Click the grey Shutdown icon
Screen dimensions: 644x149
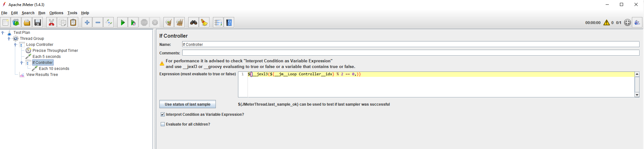pos(155,22)
